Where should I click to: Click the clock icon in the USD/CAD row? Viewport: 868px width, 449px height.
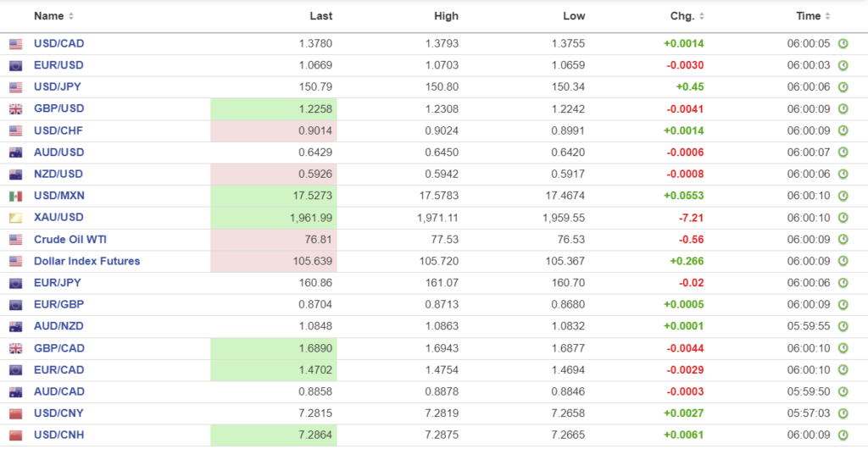(843, 44)
